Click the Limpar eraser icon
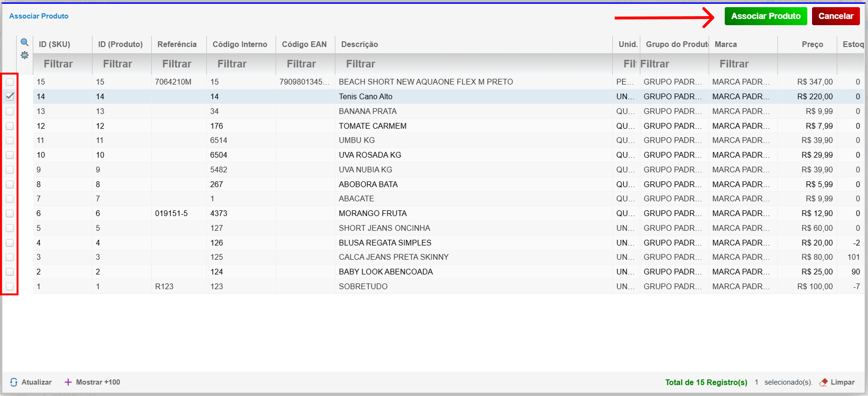This screenshot has height=396, width=868. coord(823,382)
